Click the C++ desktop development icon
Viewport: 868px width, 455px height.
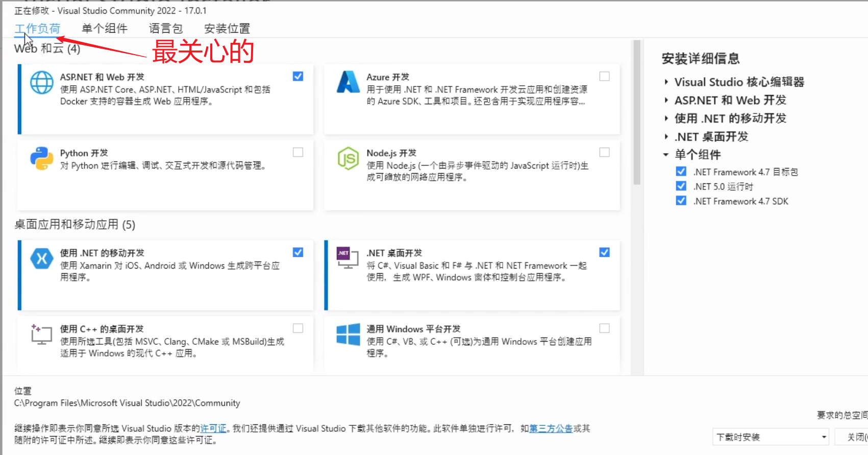[41, 334]
